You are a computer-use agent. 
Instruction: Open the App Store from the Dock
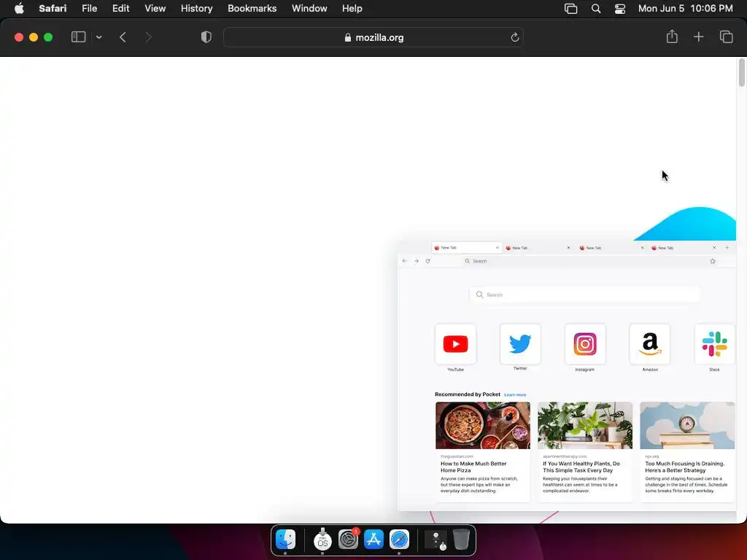click(373, 539)
